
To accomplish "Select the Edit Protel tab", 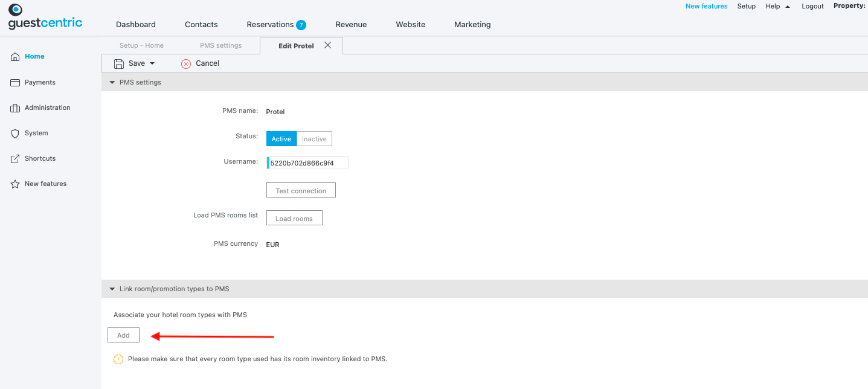I will coord(296,46).
